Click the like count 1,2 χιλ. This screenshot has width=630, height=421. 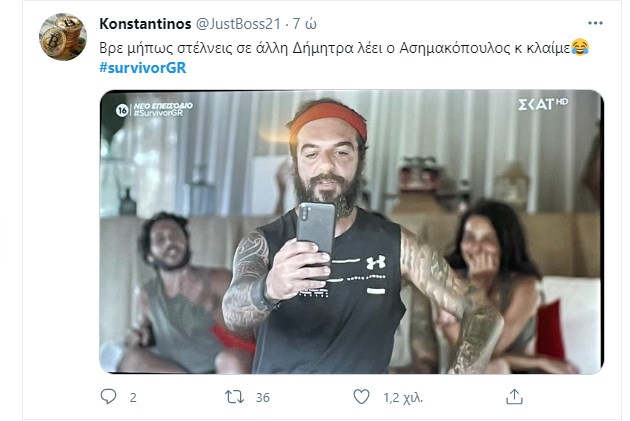(x=403, y=398)
